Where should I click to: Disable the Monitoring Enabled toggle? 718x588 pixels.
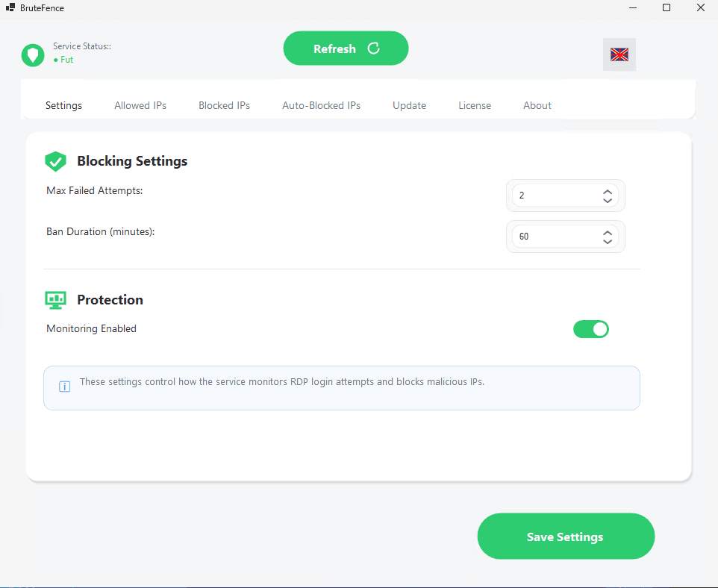591,329
